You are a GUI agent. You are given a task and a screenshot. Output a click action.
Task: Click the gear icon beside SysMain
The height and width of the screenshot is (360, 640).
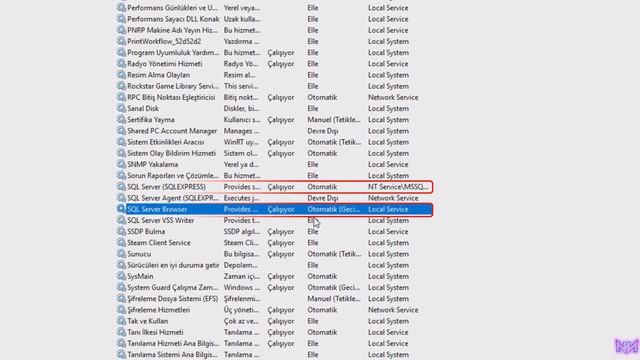point(121,276)
